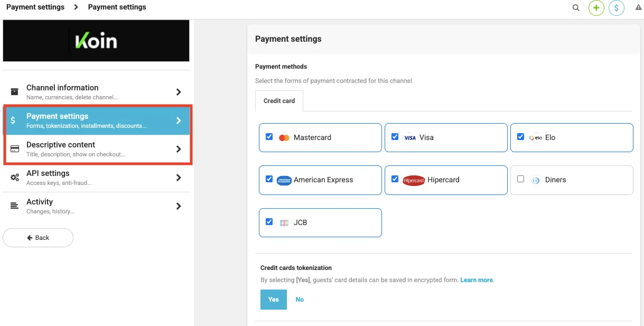This screenshot has height=326, width=644.
Task: Click the warning triangle icon in header
Action: [x=638, y=7]
